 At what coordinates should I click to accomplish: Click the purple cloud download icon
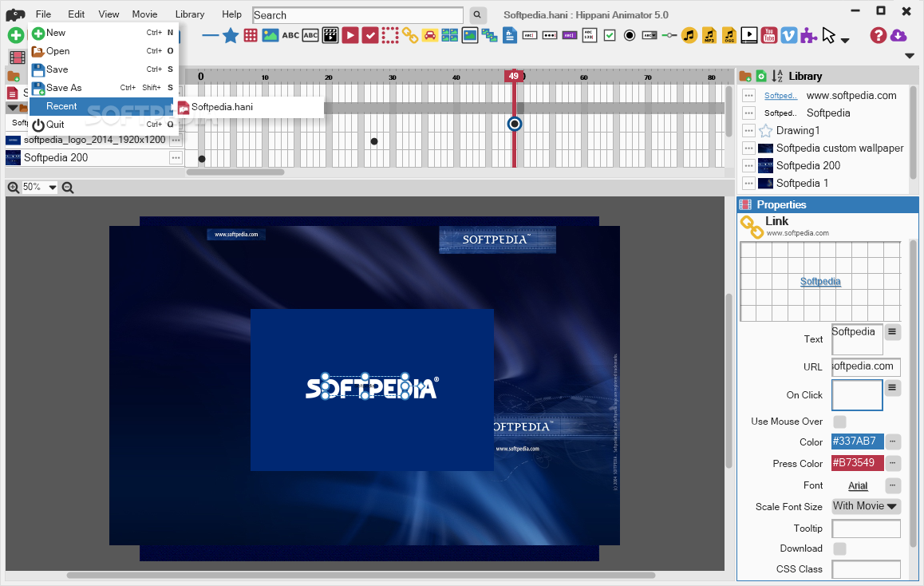click(x=898, y=35)
